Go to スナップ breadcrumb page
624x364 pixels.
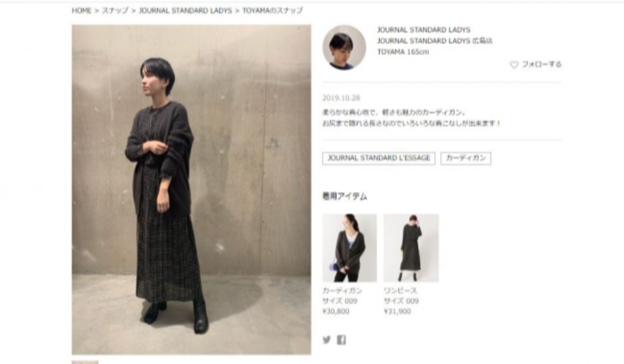pyautogui.click(x=115, y=10)
